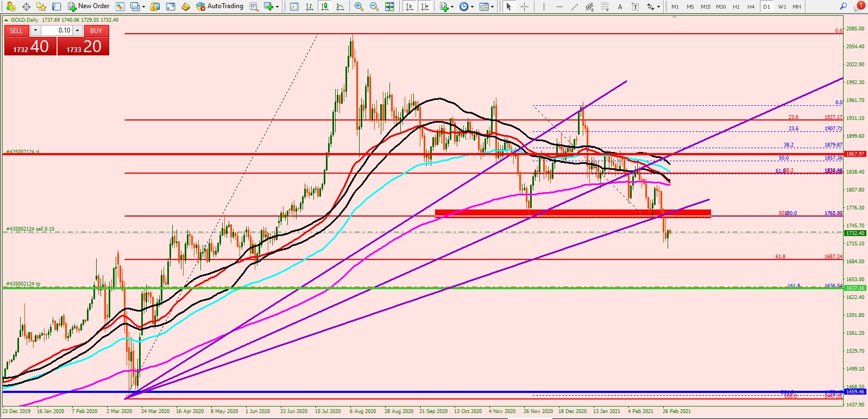Open the notifications chat bubble icon

click(859, 7)
